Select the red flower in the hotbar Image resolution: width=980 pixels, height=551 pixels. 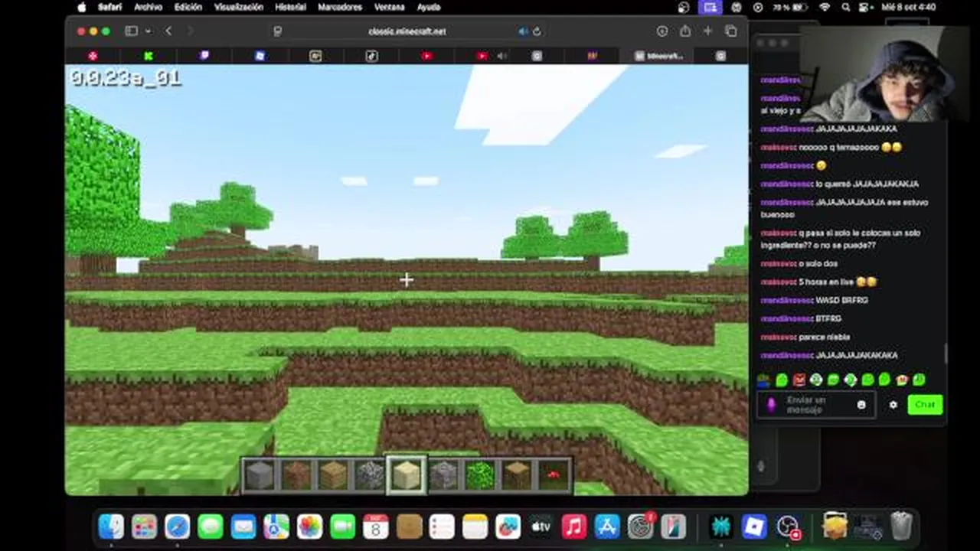(553, 475)
